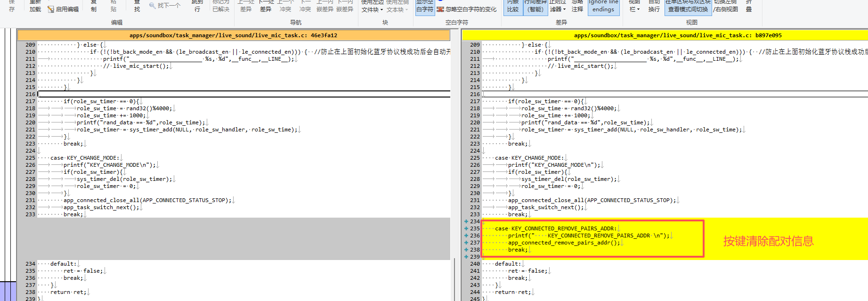
Task: Click the 重新加载 reload button
Action: click(x=35, y=6)
